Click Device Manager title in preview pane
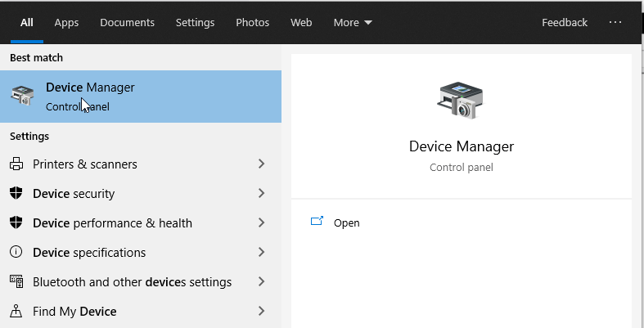 (x=462, y=146)
